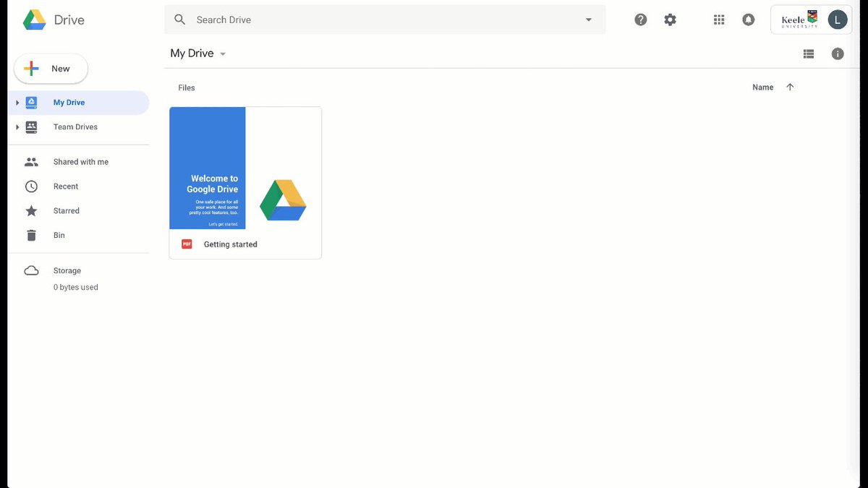The height and width of the screenshot is (488, 868).
Task: Open the Google apps grid
Action: [x=719, y=20]
